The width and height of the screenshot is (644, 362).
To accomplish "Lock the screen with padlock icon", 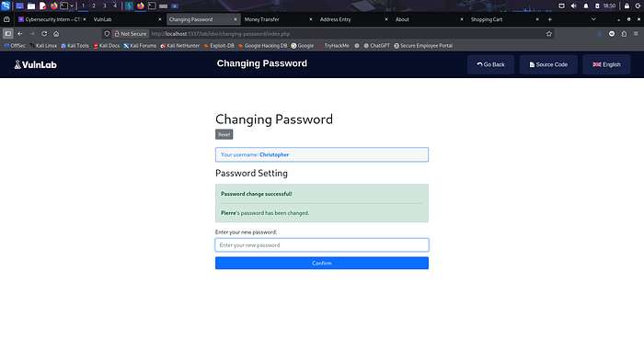I will tap(627, 6).
